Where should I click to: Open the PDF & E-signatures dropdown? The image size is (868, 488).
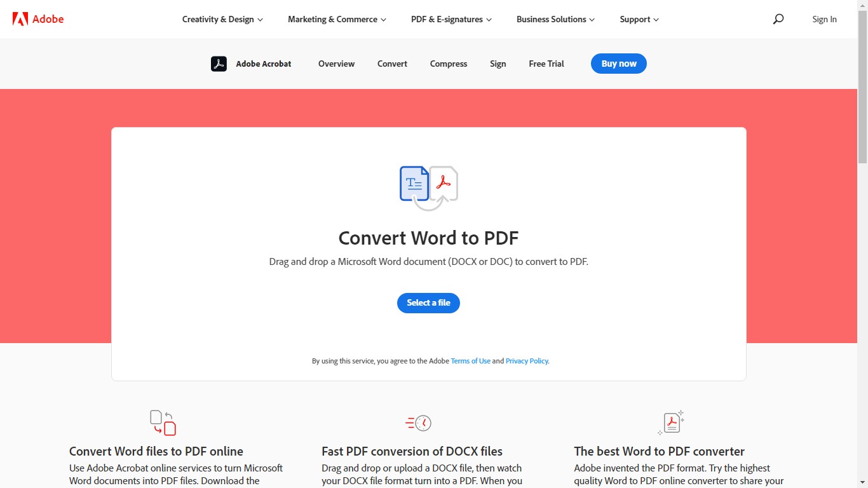pos(451,19)
